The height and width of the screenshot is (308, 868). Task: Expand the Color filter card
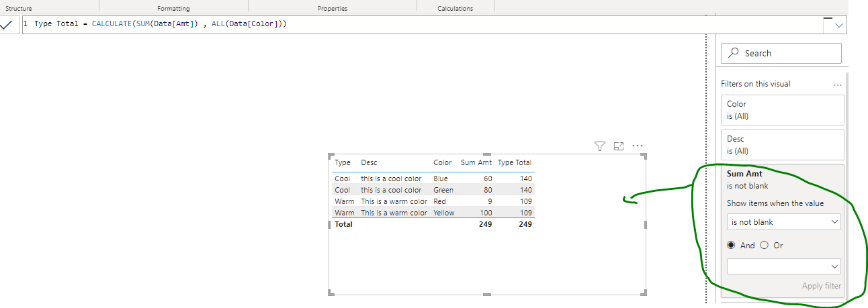782,110
